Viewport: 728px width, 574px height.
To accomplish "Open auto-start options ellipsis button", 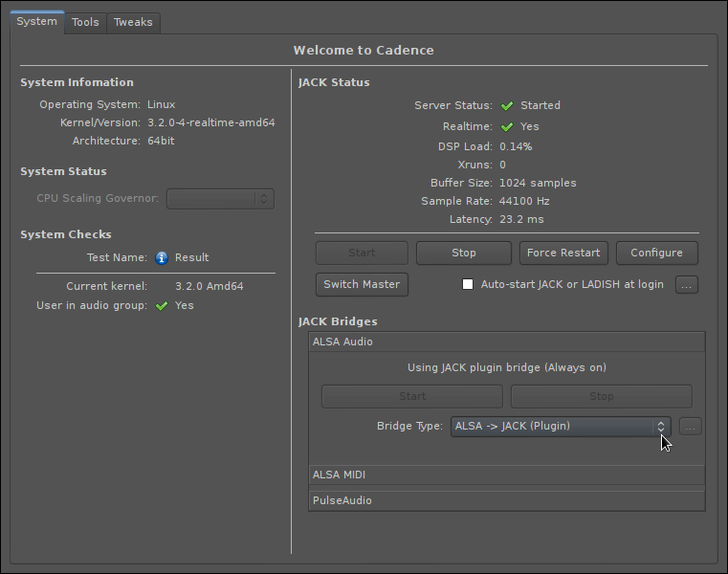I will [x=686, y=284].
